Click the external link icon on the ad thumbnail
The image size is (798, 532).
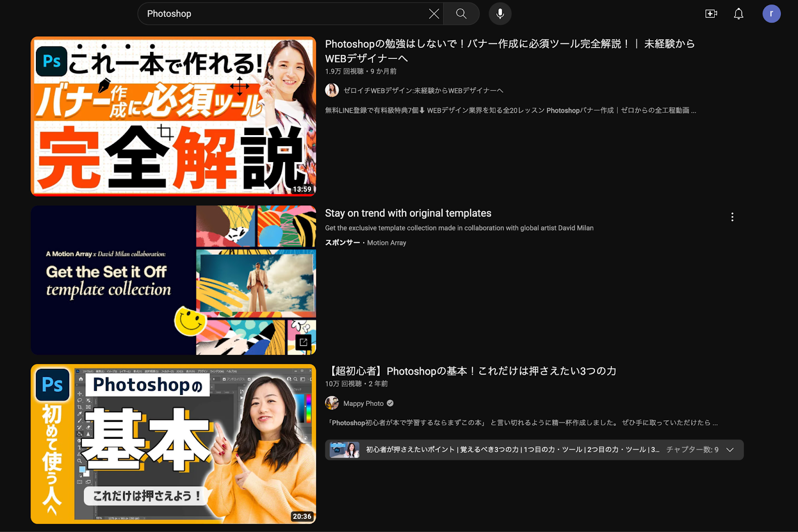click(x=303, y=343)
